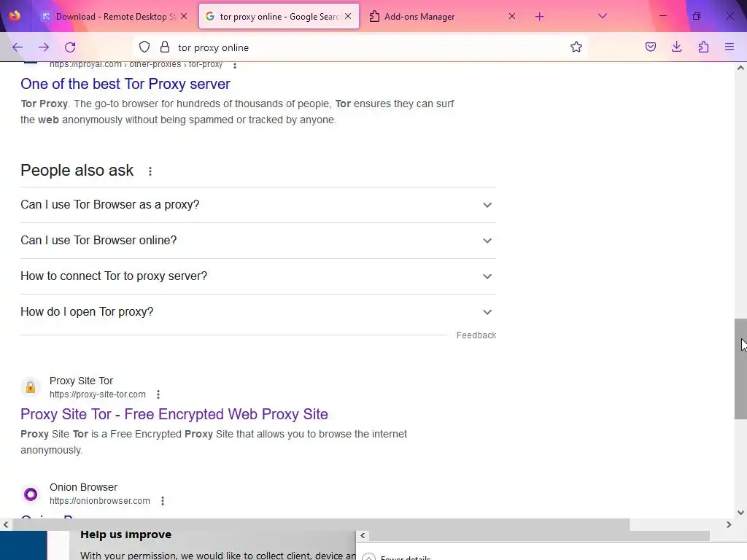Viewport: 747px width, 560px height.
Task: Click the Feedback link
Action: (x=476, y=335)
